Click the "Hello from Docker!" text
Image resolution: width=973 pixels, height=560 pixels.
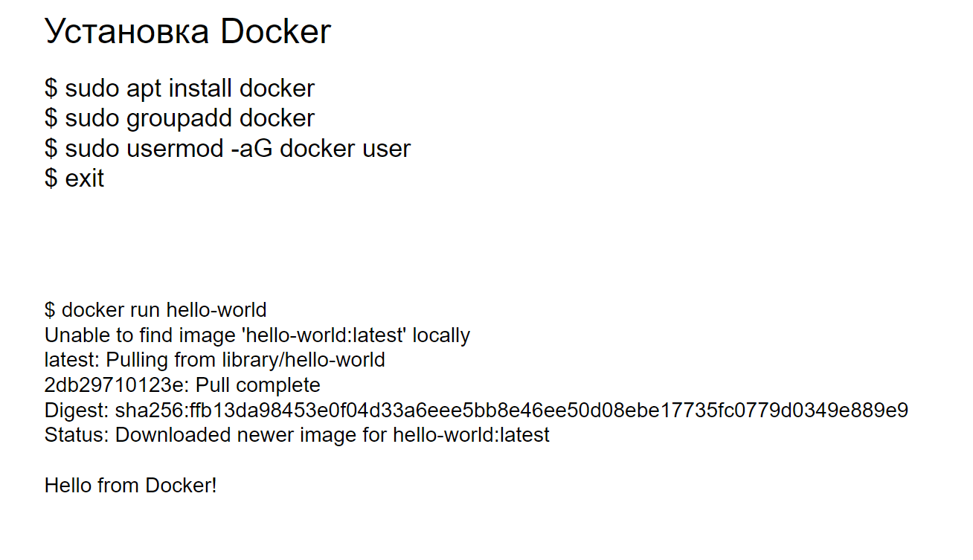[x=131, y=486]
